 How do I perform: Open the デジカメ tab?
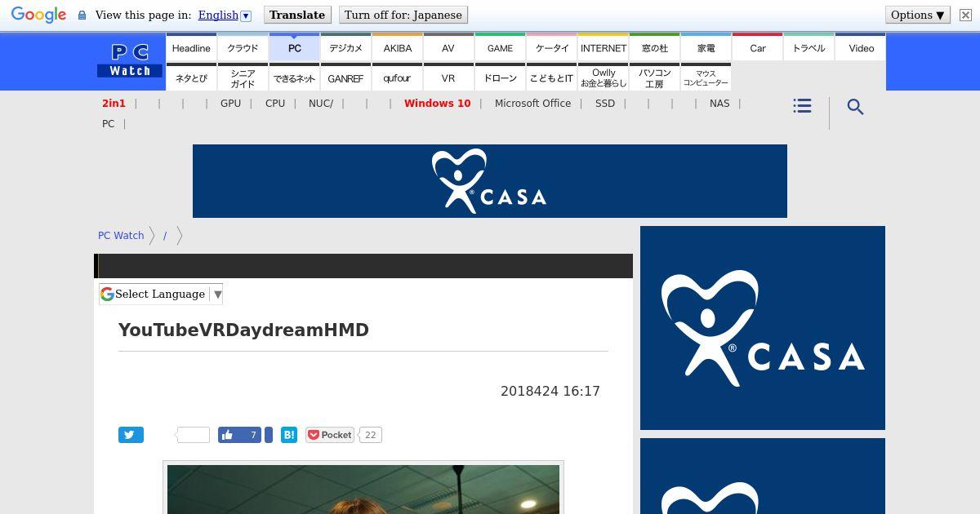point(345,47)
